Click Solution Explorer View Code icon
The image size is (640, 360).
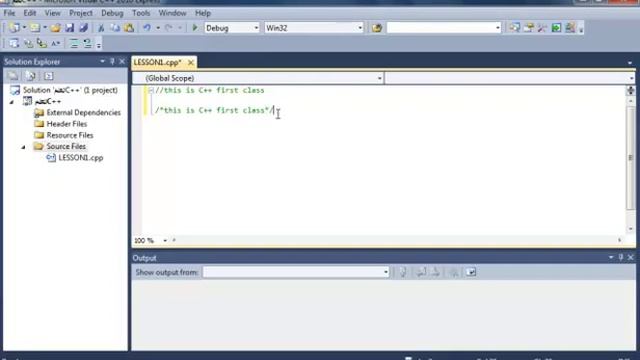49,76
